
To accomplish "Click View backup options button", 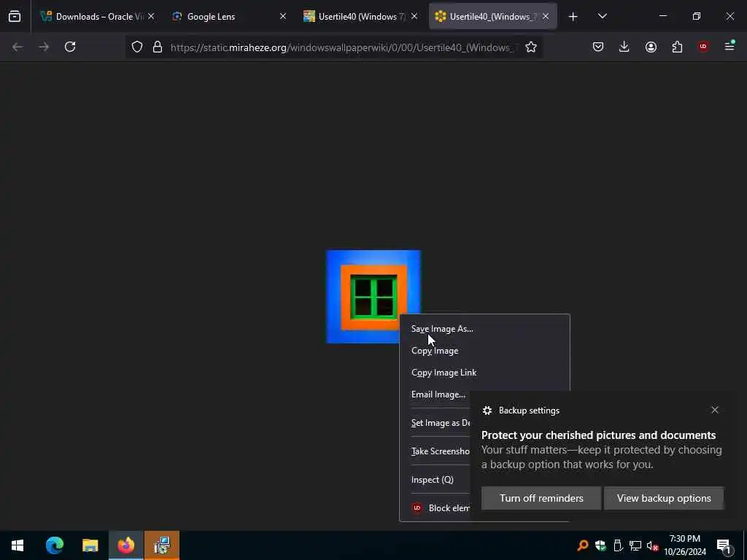I will tap(664, 498).
